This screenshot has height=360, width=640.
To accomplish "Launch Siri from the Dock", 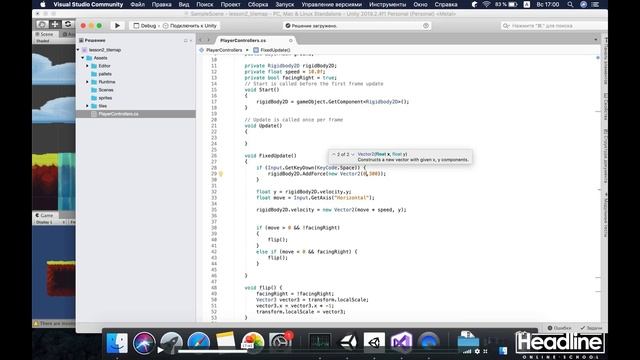I will point(144,342).
